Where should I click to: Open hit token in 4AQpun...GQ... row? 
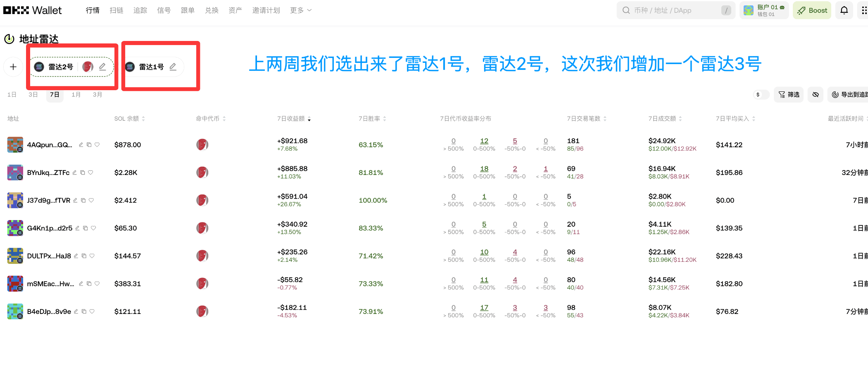(x=202, y=145)
